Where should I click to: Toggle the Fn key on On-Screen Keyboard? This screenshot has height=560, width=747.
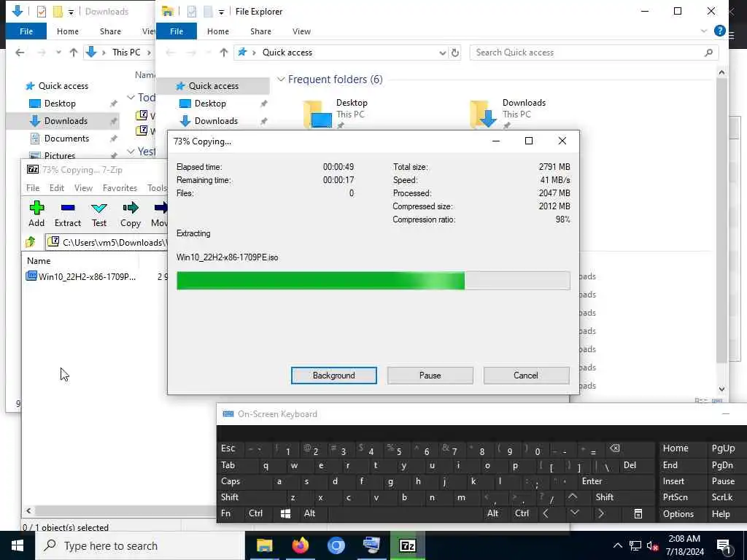click(x=226, y=513)
